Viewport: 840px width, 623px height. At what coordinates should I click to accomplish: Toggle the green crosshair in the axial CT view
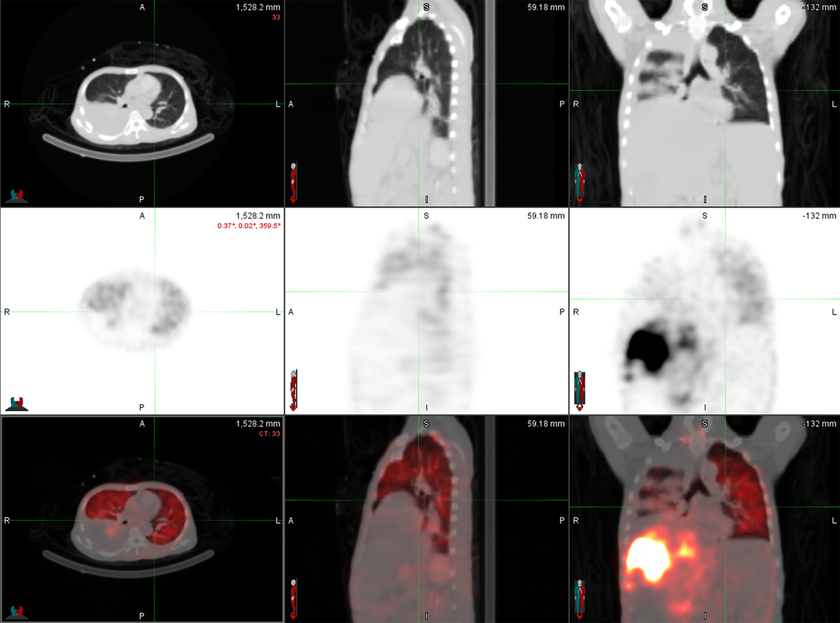154,104
